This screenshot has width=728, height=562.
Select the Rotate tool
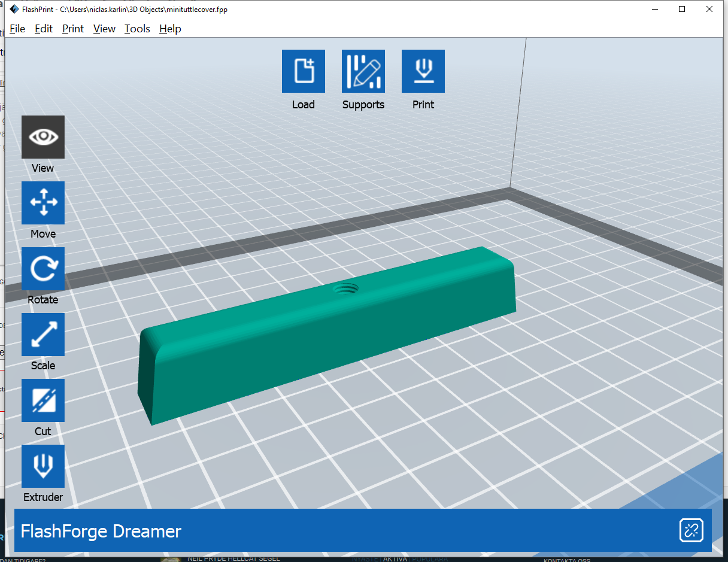pos(43,269)
